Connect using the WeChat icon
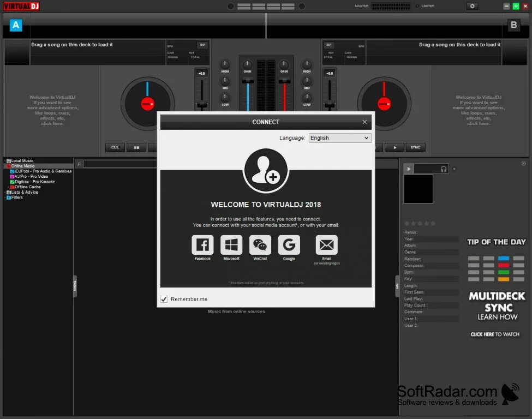Viewport: 532px width, 419px height. tap(260, 244)
